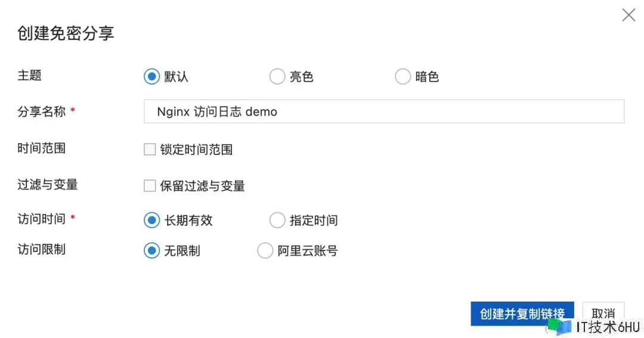Choose the 亮色 theme option
Viewport: 644px width, 338px height.
click(277, 77)
